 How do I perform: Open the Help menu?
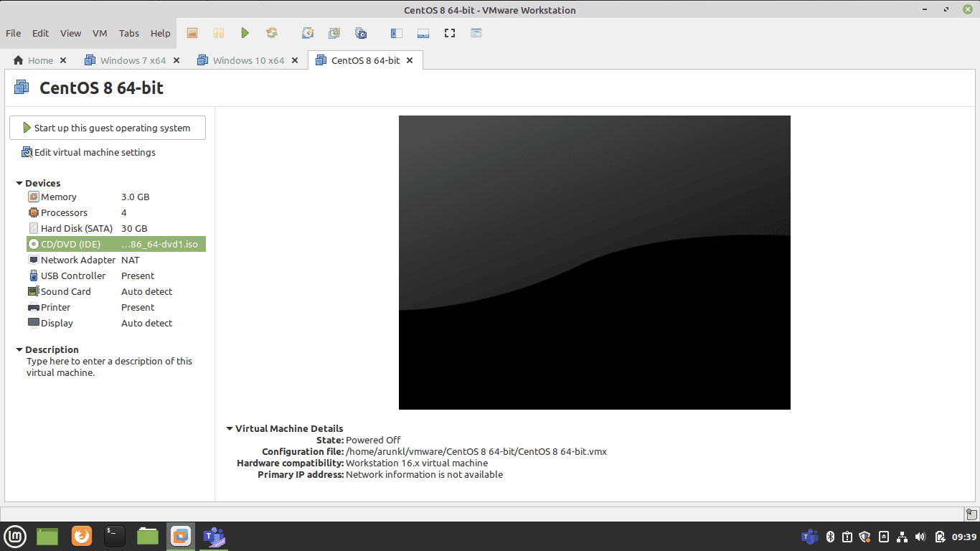pyautogui.click(x=161, y=33)
